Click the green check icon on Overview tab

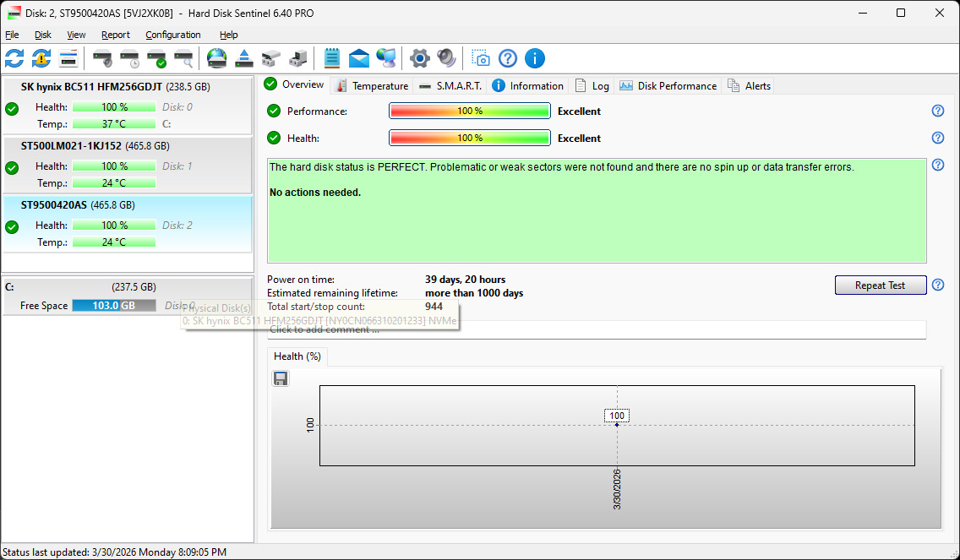tap(270, 84)
